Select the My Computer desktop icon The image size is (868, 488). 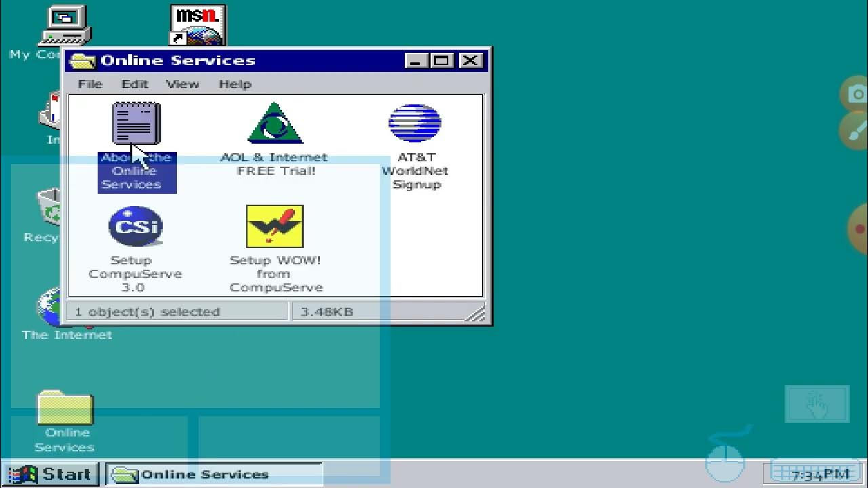(66, 26)
